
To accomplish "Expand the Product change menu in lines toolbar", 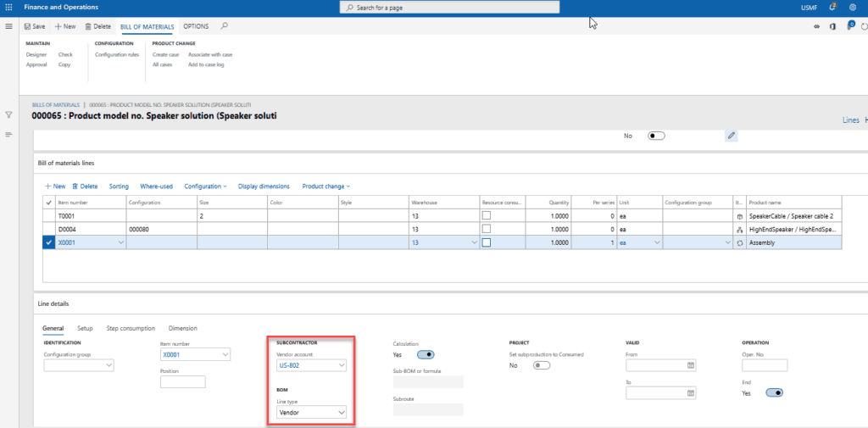I will 326,186.
